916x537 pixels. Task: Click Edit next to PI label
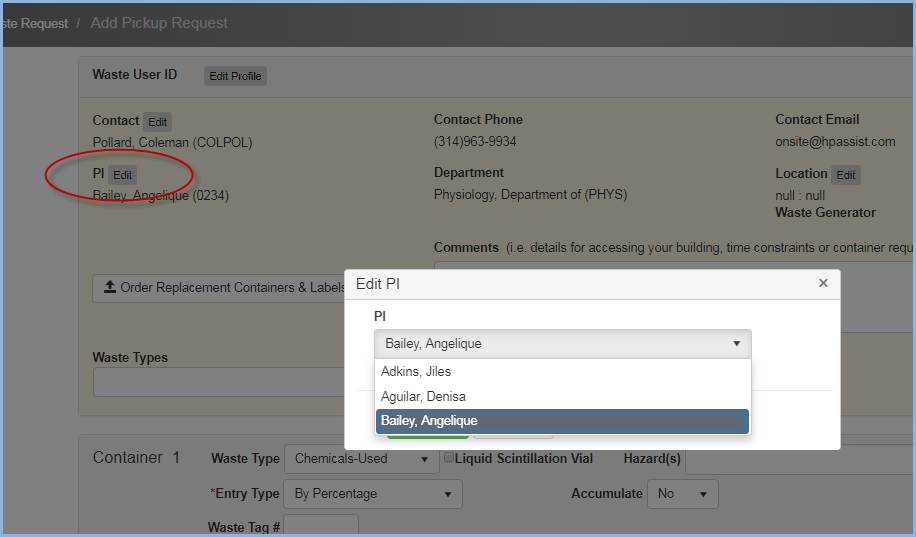point(122,175)
